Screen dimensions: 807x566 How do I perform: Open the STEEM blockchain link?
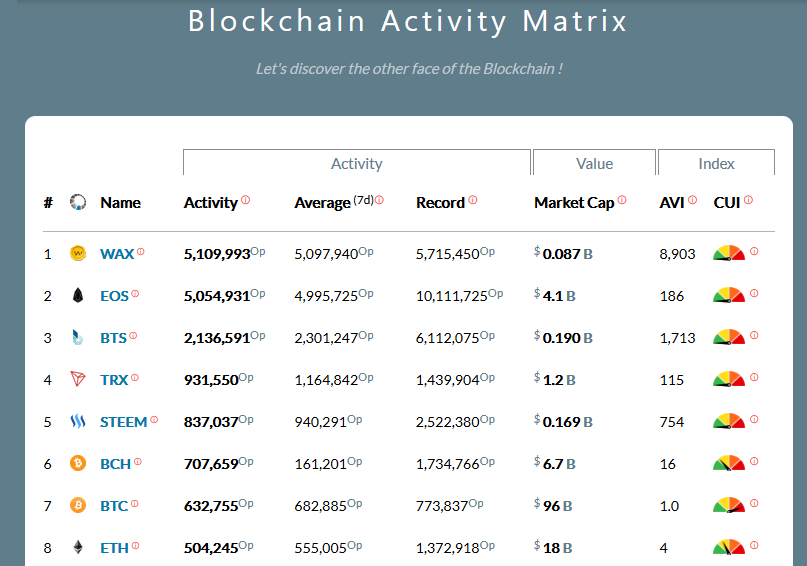tap(124, 422)
